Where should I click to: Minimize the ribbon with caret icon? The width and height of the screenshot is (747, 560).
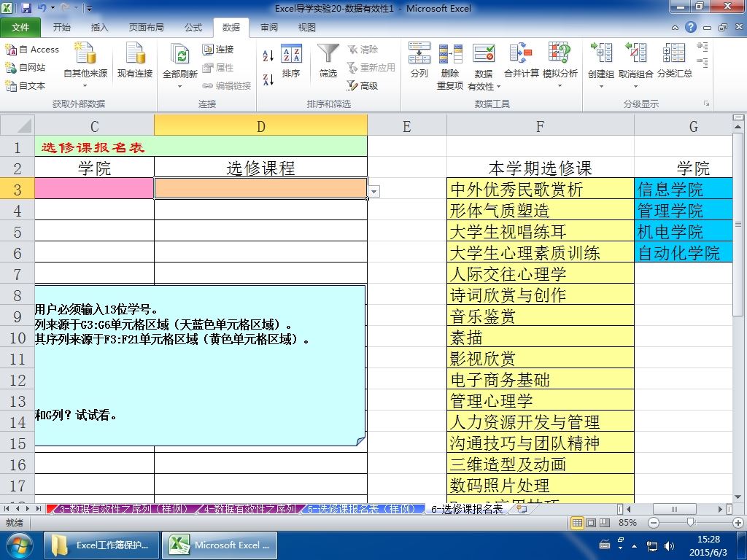(675, 28)
